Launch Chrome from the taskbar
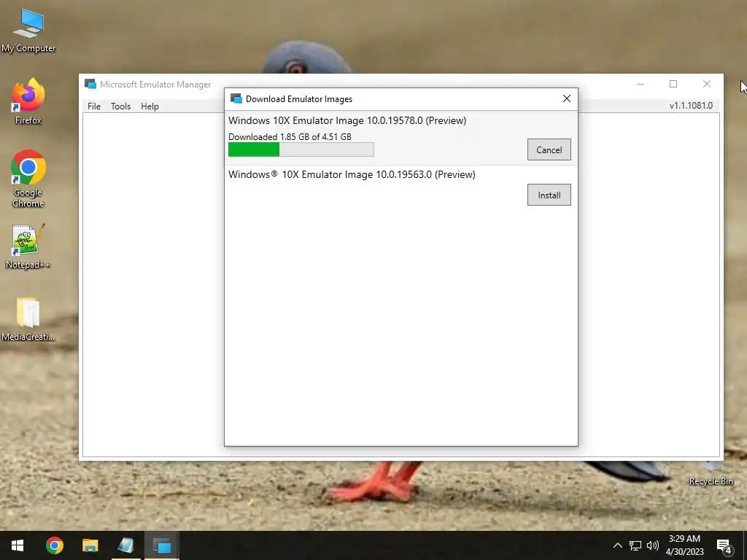This screenshot has height=560, width=747. (x=54, y=545)
